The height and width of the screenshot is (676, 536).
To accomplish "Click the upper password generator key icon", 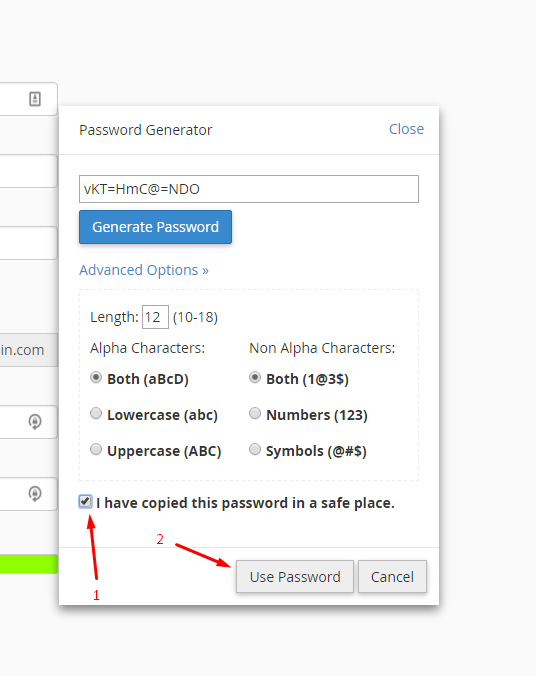I will pos(35,422).
